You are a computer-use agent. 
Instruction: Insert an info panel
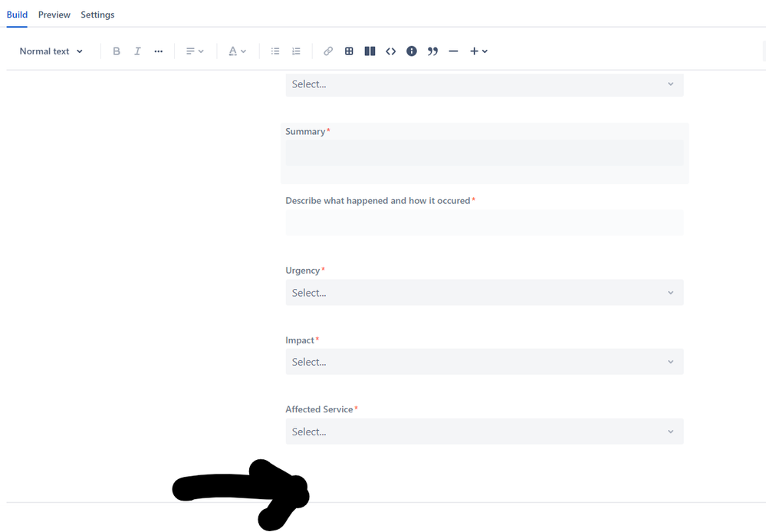pyautogui.click(x=412, y=51)
